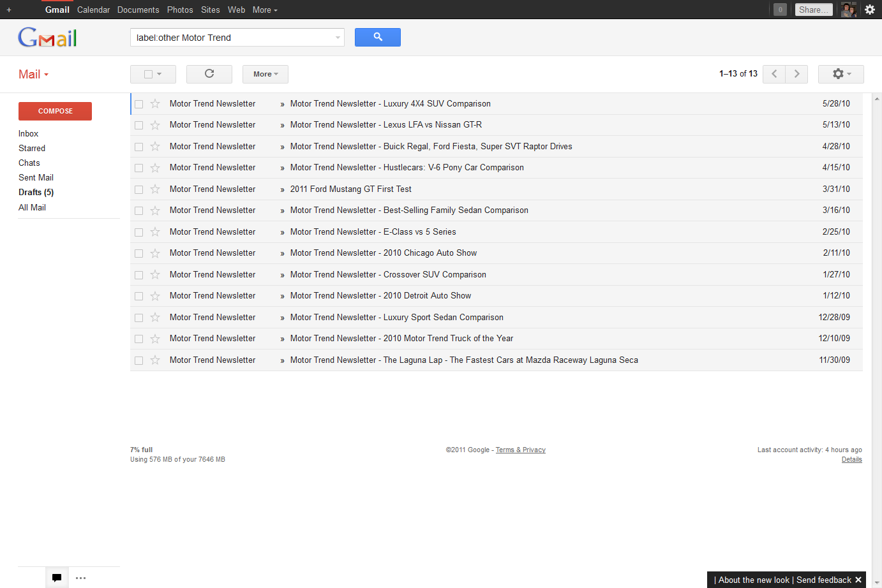This screenshot has height=588, width=882.
Task: Open the Crossover SUV Comparison message subject
Action: (388, 275)
